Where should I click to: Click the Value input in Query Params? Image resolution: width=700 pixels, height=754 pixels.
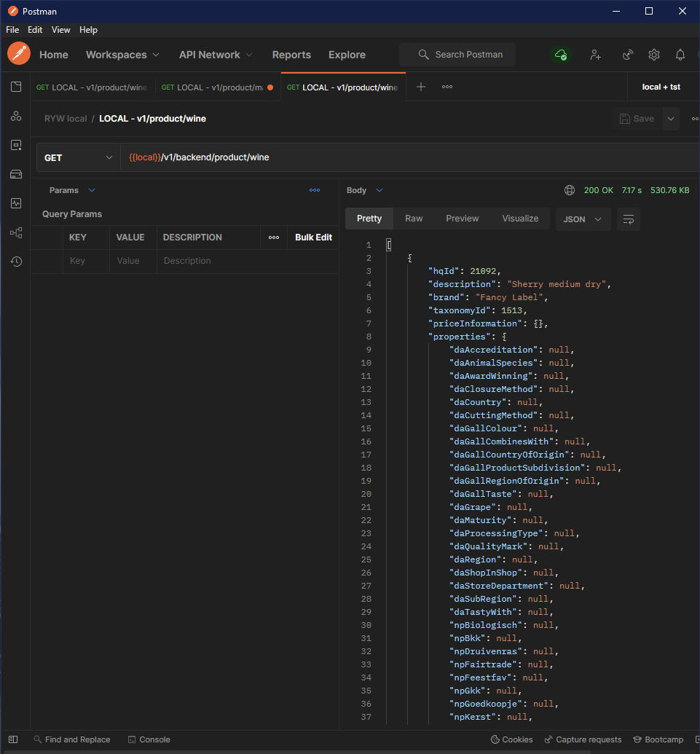[133, 261]
